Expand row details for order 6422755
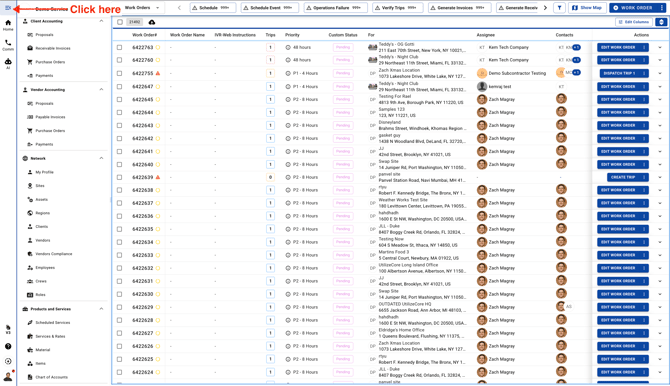Screen dimensions: 670x386 coord(660,73)
